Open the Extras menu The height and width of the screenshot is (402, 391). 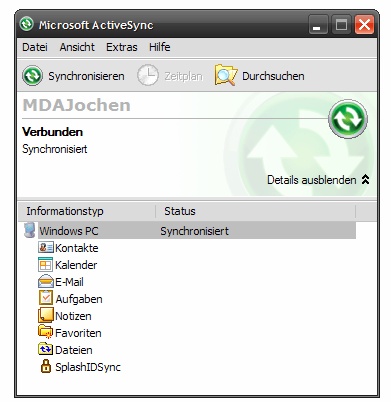coord(122,47)
